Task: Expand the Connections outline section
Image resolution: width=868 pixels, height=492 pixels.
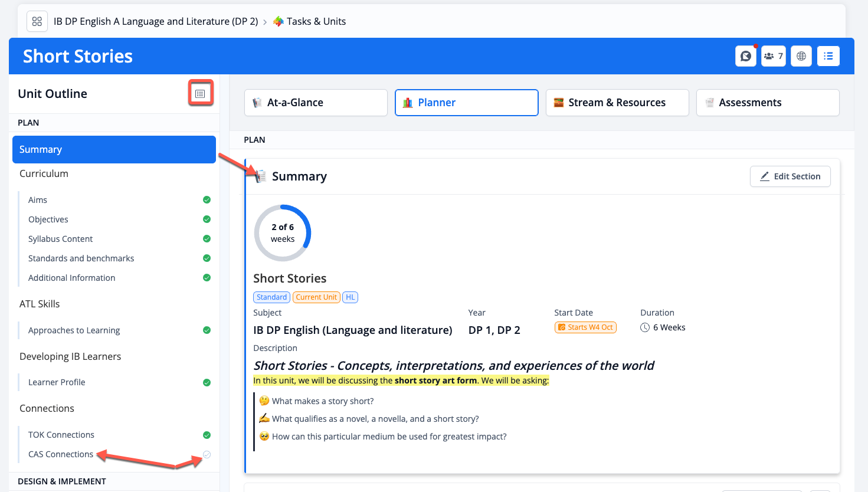Action: [47, 408]
